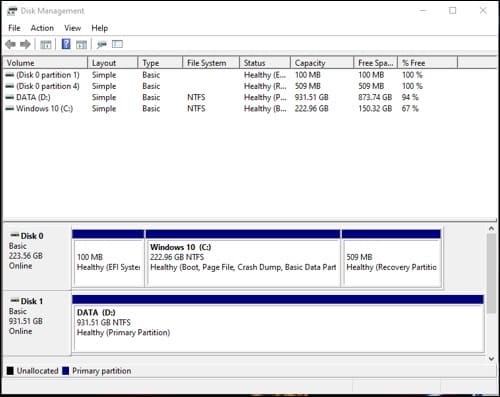Click the drive icon of Disk 0 partition 4
This screenshot has width=500, height=397.
10,86
